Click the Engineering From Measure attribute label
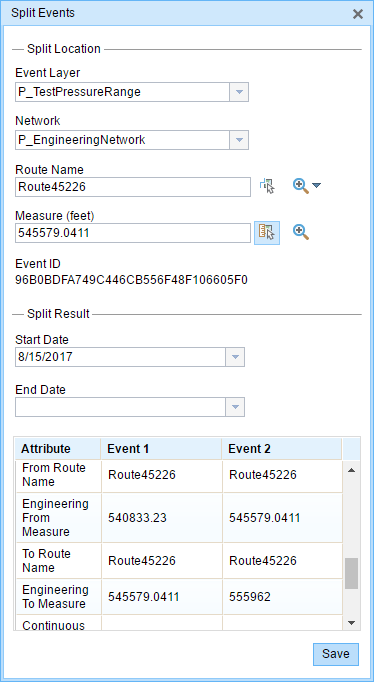 55,518
